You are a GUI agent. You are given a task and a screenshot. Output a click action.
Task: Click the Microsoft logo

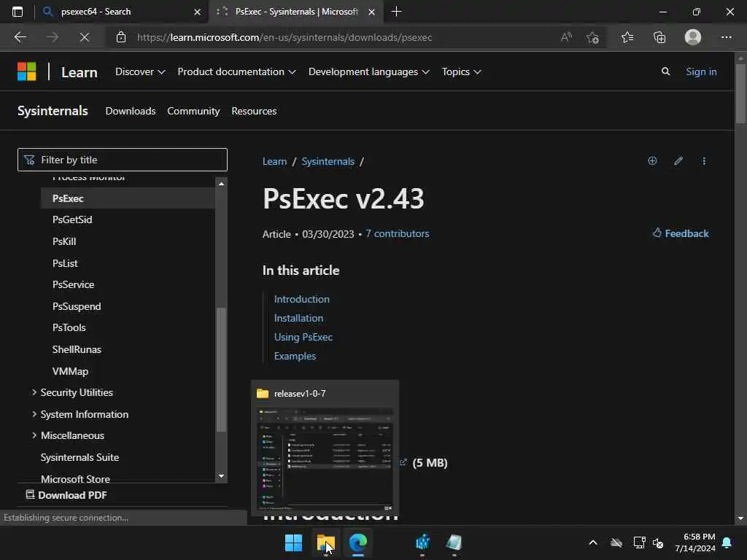(x=27, y=72)
